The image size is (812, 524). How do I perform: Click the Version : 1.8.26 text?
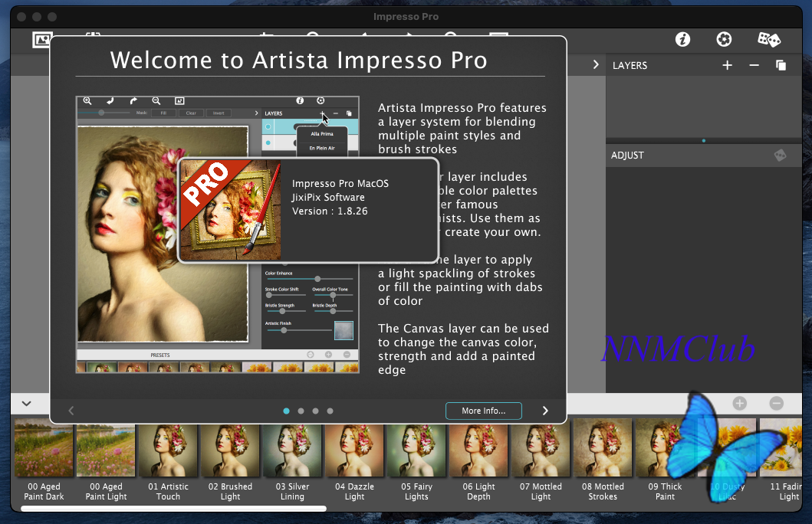point(330,211)
